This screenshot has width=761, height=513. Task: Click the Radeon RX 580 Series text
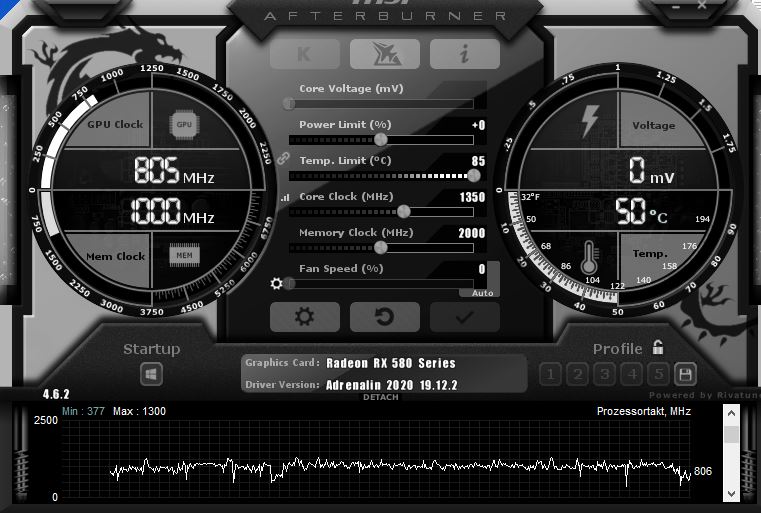point(391,363)
